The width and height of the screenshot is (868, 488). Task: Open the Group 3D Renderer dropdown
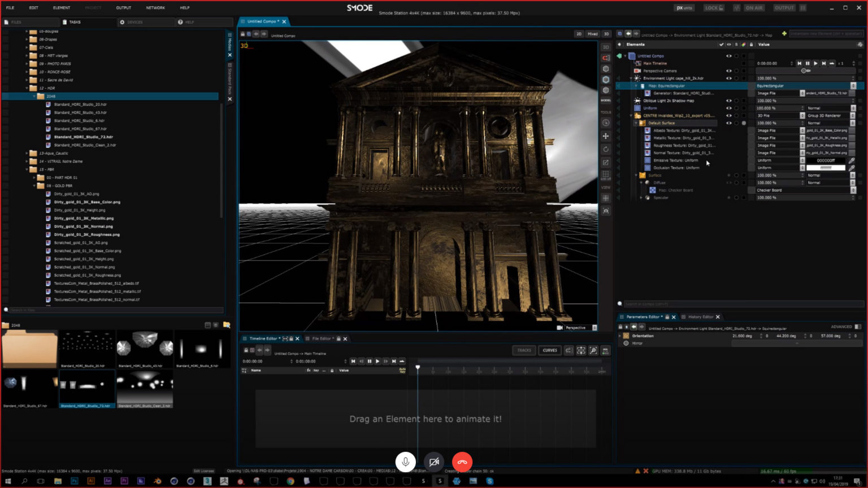[853, 115]
